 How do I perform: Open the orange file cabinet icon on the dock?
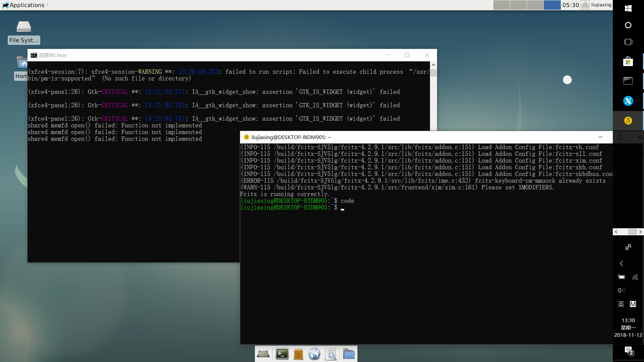[x=298, y=354]
